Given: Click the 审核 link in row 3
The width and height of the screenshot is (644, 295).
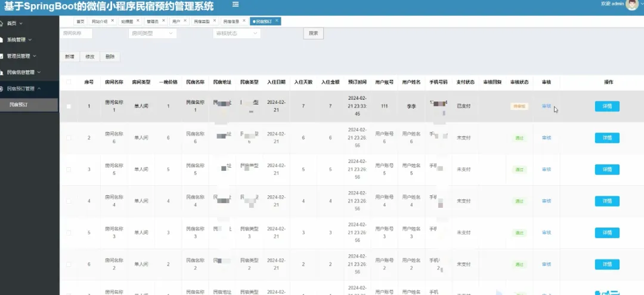Looking at the screenshot, I should click(x=546, y=170).
